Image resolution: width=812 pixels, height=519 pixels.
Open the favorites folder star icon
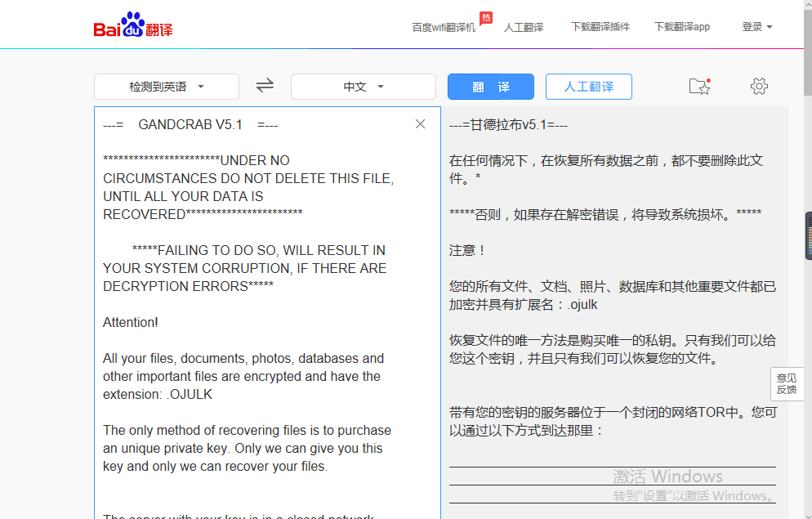point(699,86)
